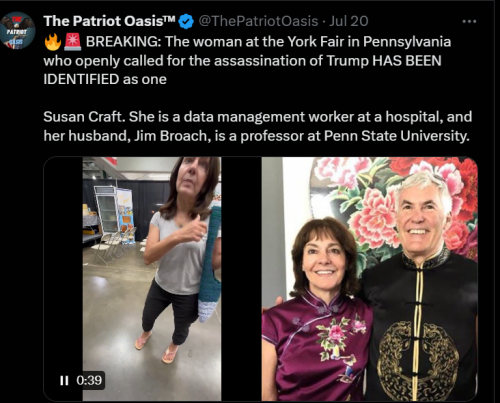
Task: Open the Jul 20 post date link
Action: 349,21
